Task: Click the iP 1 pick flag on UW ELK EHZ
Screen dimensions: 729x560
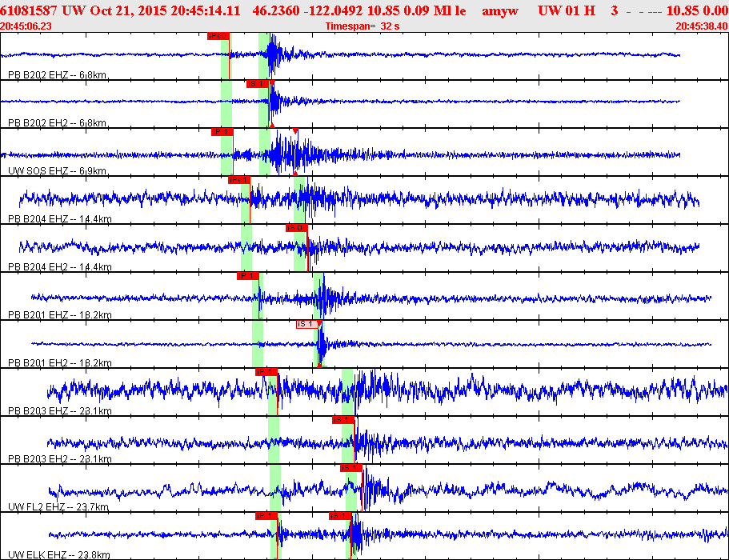Action: (x=266, y=516)
